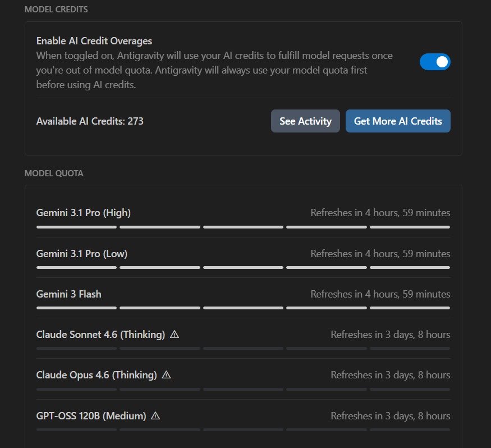Click the GPT-OSS 120B (Medium) quota bar

point(244,430)
